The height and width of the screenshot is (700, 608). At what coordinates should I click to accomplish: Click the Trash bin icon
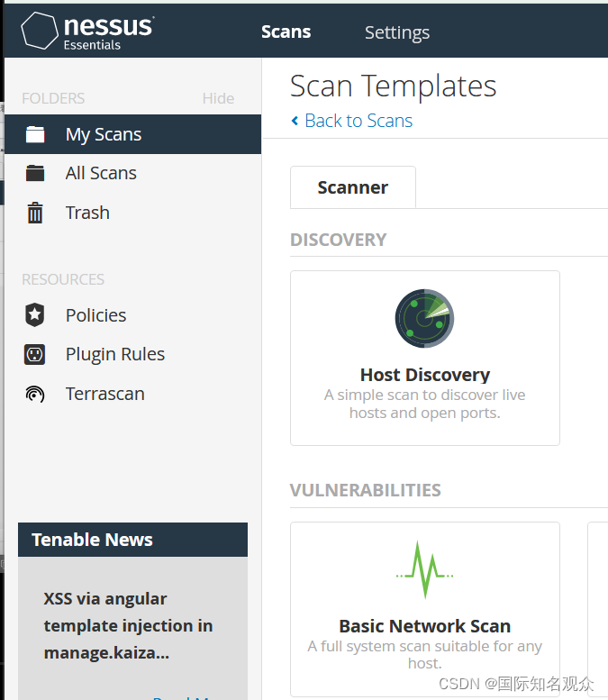click(x=35, y=213)
